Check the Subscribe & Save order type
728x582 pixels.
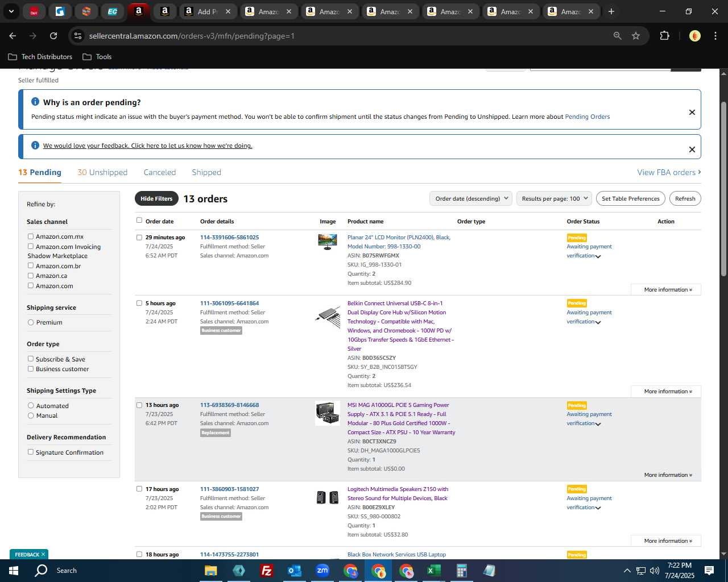31,359
